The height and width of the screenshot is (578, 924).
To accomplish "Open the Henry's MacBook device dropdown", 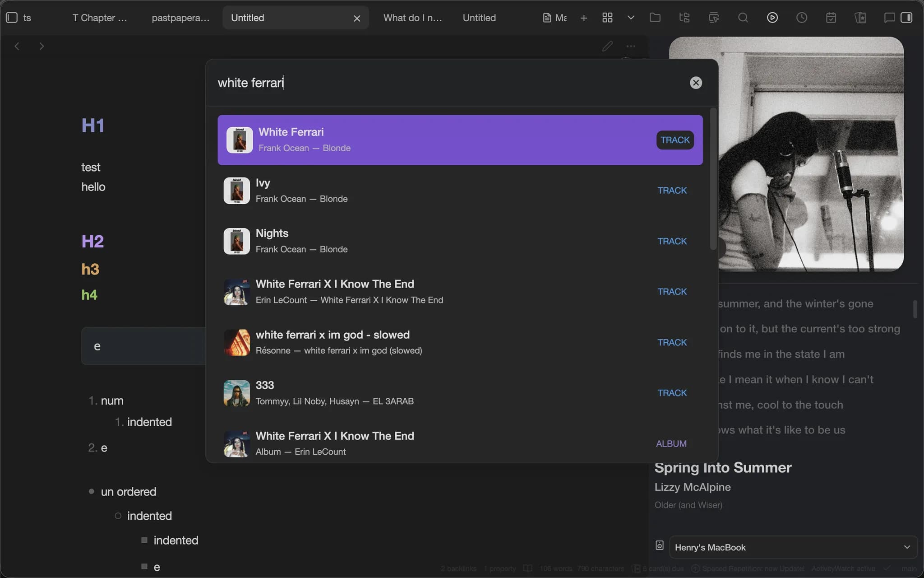I will [793, 547].
